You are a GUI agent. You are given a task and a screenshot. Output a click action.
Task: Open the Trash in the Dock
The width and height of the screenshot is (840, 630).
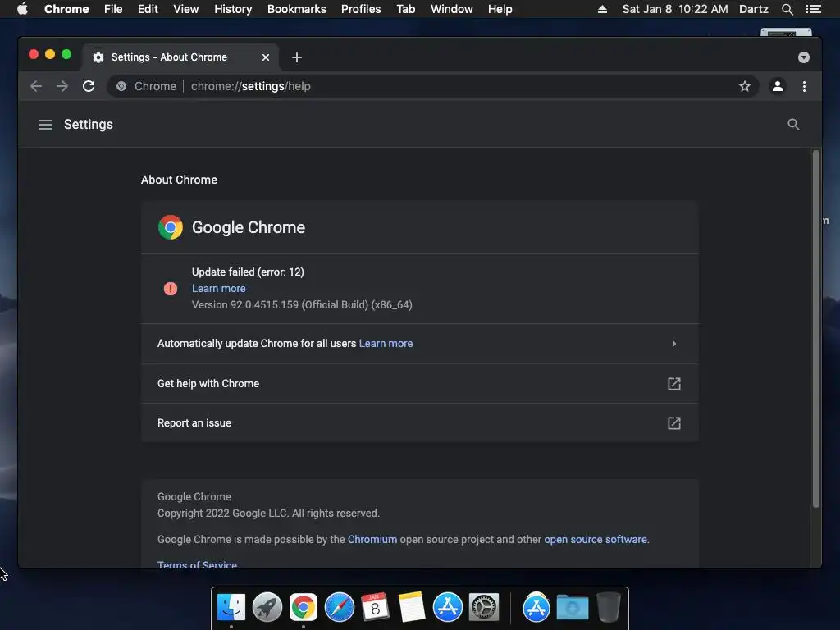tap(608, 608)
